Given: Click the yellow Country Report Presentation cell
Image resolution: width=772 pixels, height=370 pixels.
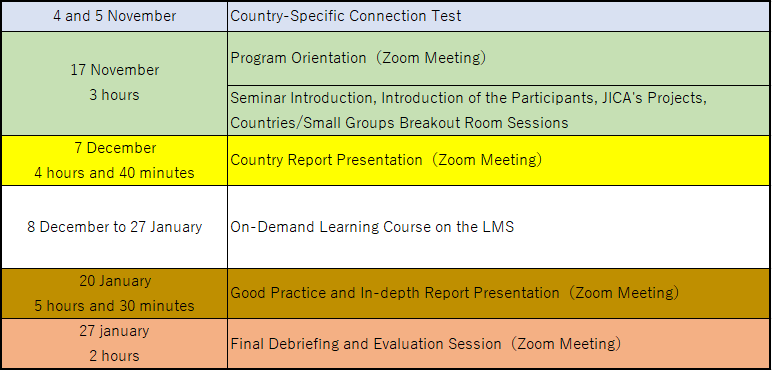Looking at the screenshot, I should click(x=499, y=160).
